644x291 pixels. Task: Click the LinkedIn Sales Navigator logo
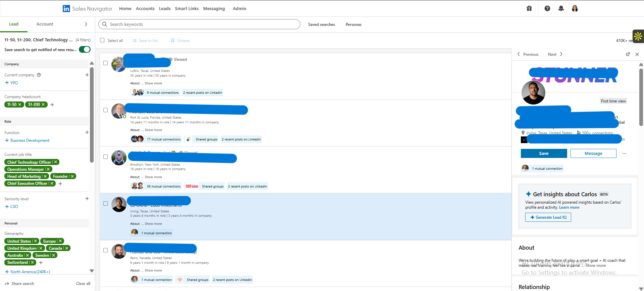coord(88,8)
